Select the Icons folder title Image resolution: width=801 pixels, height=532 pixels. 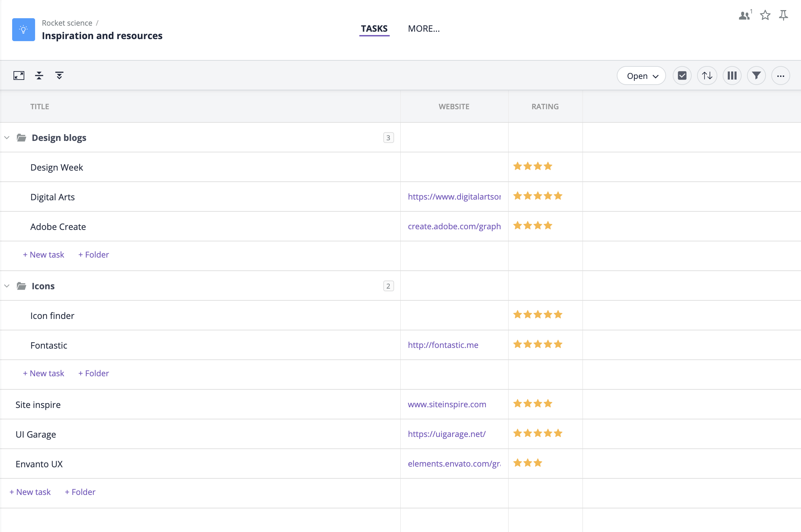click(43, 286)
